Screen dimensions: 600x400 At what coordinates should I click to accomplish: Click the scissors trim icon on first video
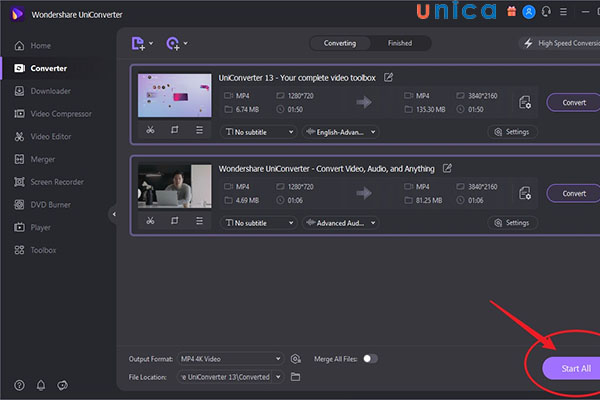[149, 131]
